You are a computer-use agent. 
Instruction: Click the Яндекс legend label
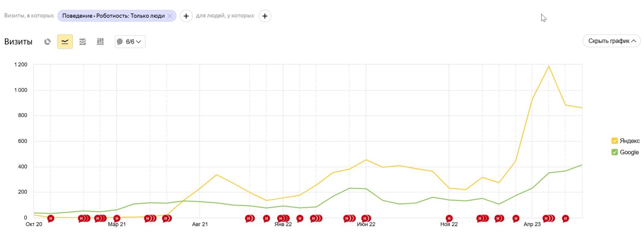(x=630, y=141)
